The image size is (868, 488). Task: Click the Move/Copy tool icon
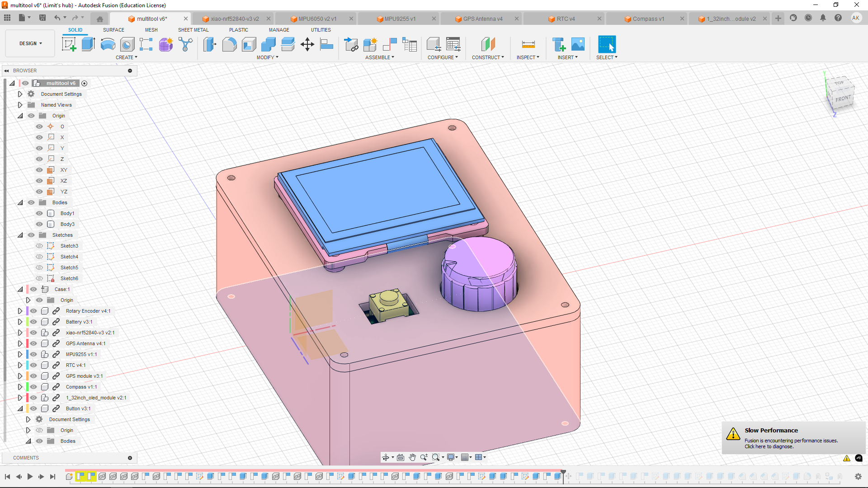[x=307, y=44]
